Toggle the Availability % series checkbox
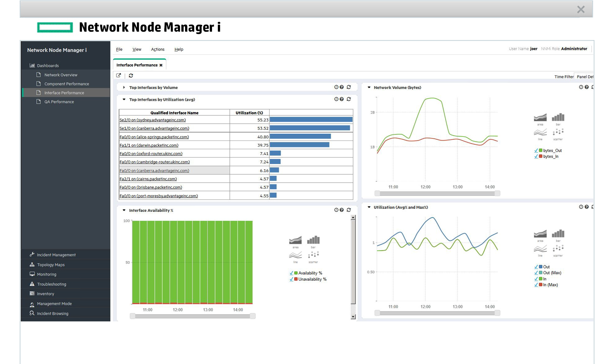 291,273
